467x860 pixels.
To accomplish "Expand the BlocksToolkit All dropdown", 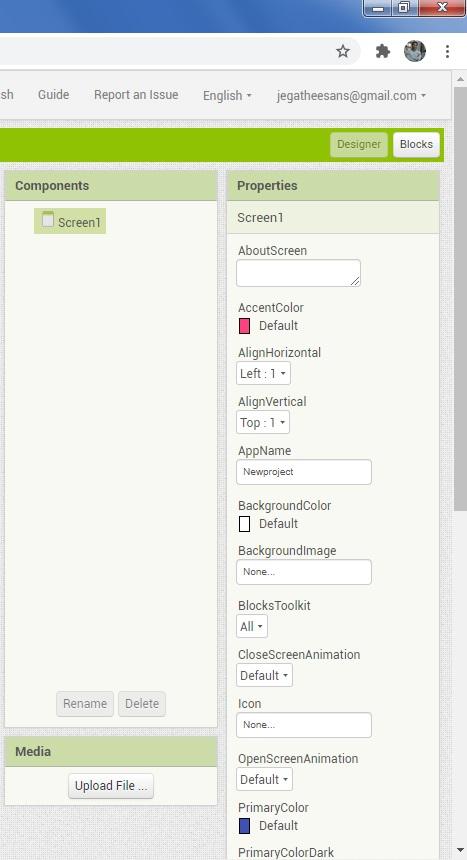I will 252,626.
